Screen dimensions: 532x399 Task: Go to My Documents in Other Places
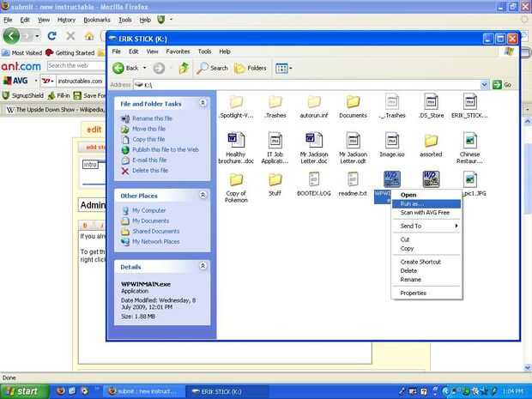click(x=150, y=221)
